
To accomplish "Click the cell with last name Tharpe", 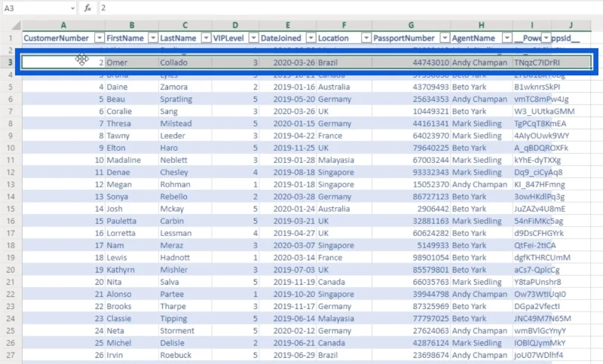I will point(185,306).
